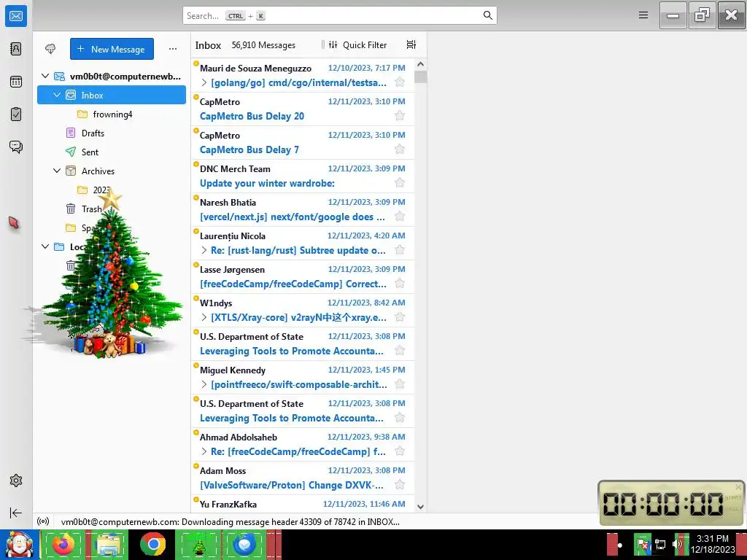Screen dimensions: 747x560
Task: Star the Adam Moss message
Action: click(x=400, y=485)
